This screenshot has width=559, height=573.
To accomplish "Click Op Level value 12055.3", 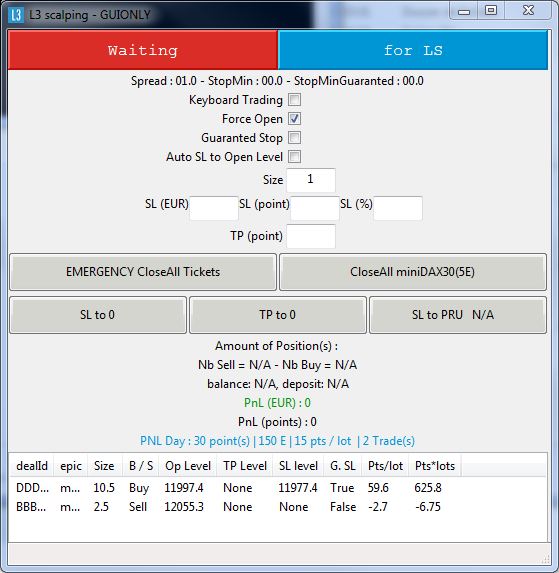I will (184, 506).
